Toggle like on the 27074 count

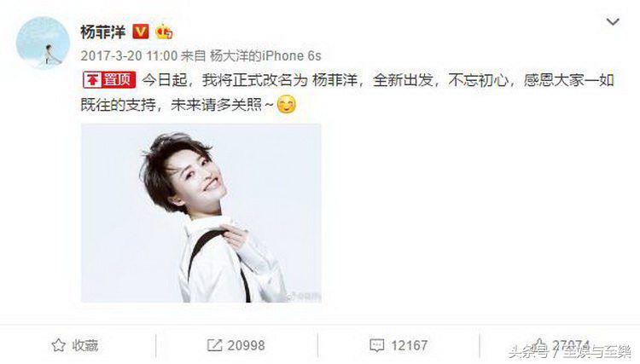click(x=571, y=345)
